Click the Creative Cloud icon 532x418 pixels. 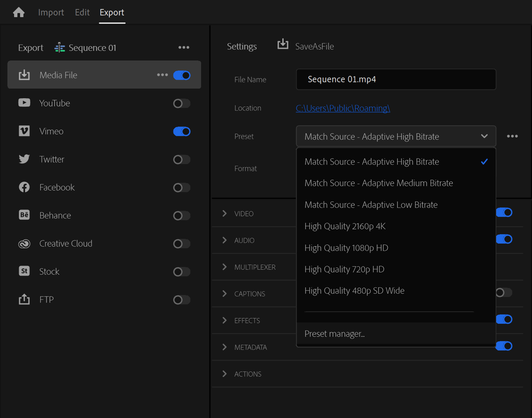pyautogui.click(x=24, y=244)
